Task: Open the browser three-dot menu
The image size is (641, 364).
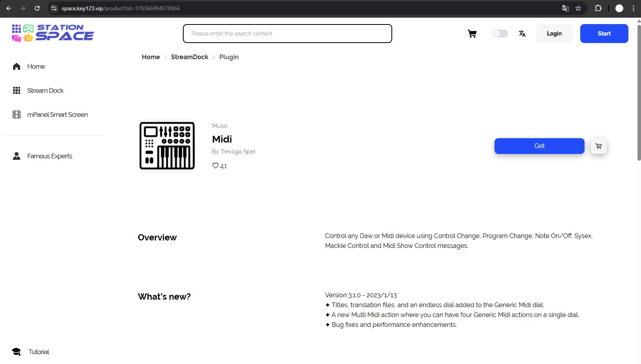Action: tap(633, 8)
